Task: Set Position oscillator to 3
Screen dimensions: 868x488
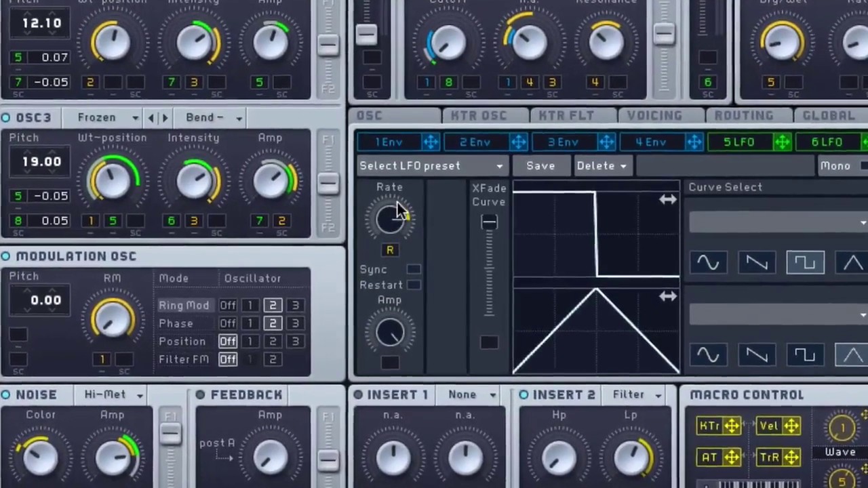Action: 296,342
